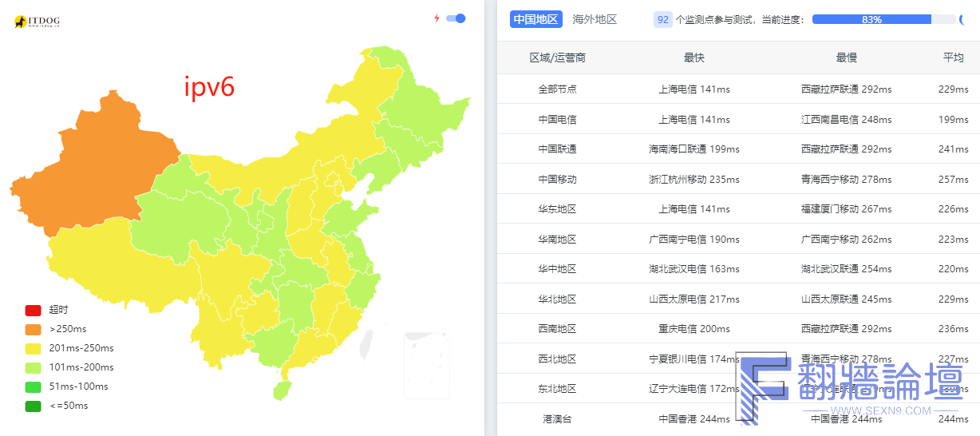The height and width of the screenshot is (436, 980).
Task: Click the 平均 column header
Action: point(953,57)
